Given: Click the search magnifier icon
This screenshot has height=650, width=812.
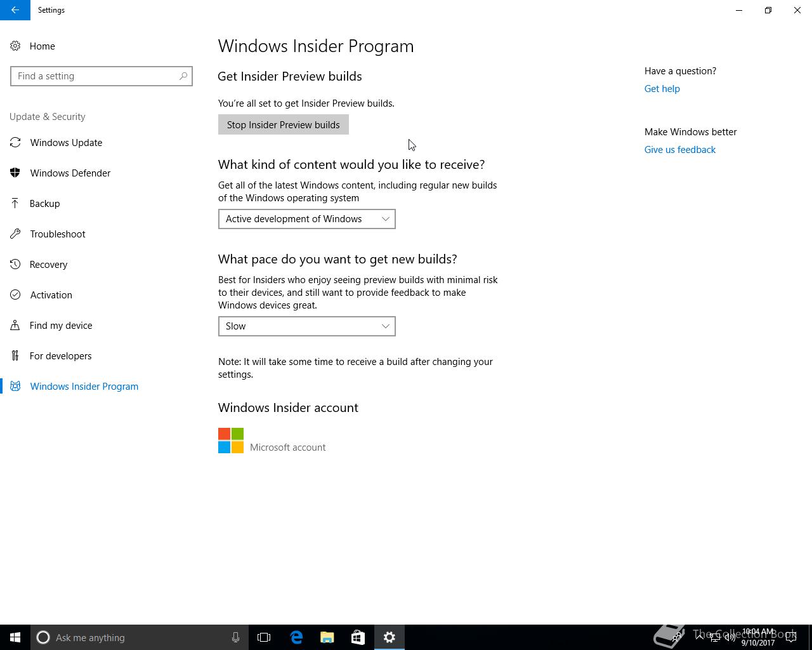Looking at the screenshot, I should pos(183,76).
